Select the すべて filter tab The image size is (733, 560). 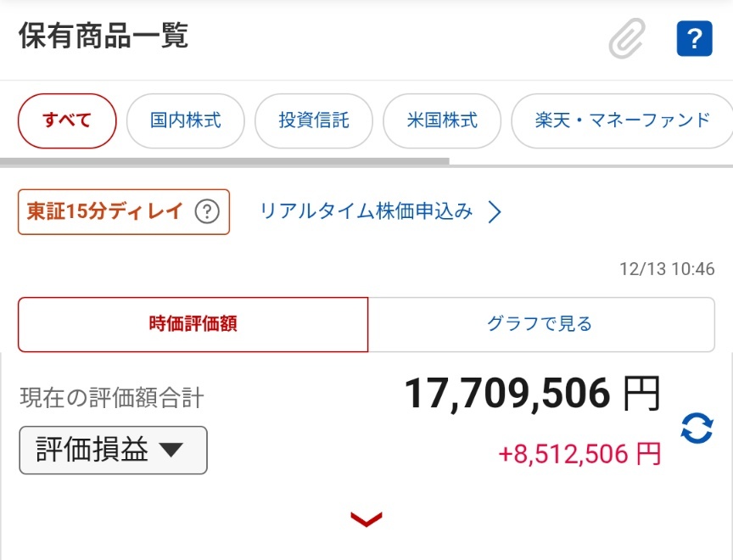click(67, 120)
